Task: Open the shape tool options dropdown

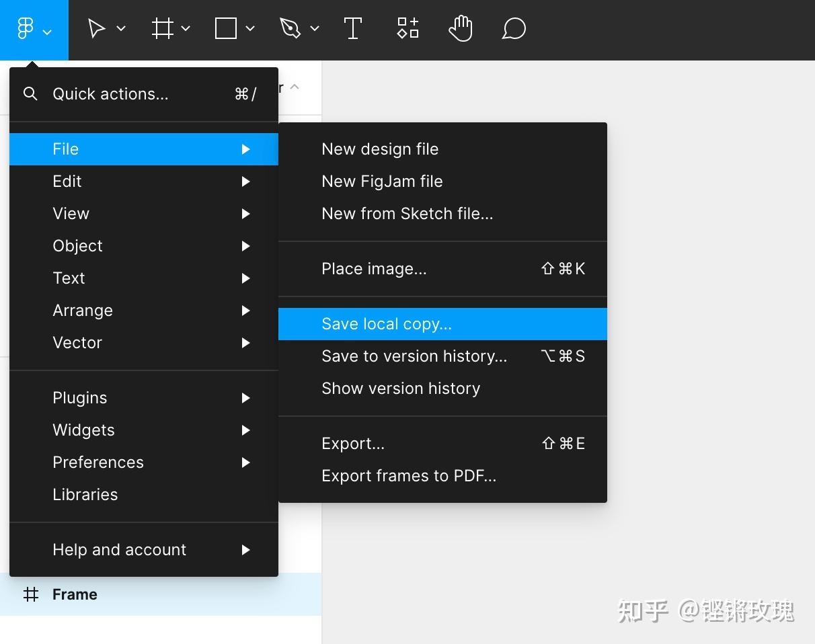Action: click(x=249, y=28)
